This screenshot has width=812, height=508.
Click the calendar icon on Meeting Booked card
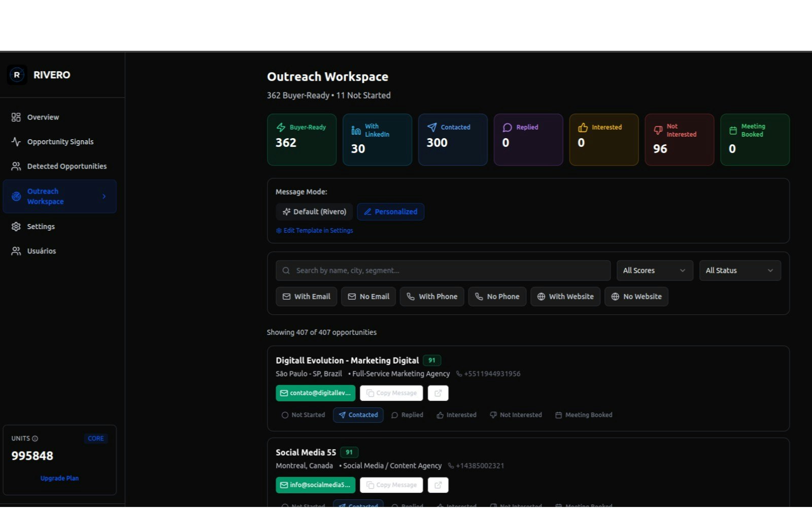point(733,130)
